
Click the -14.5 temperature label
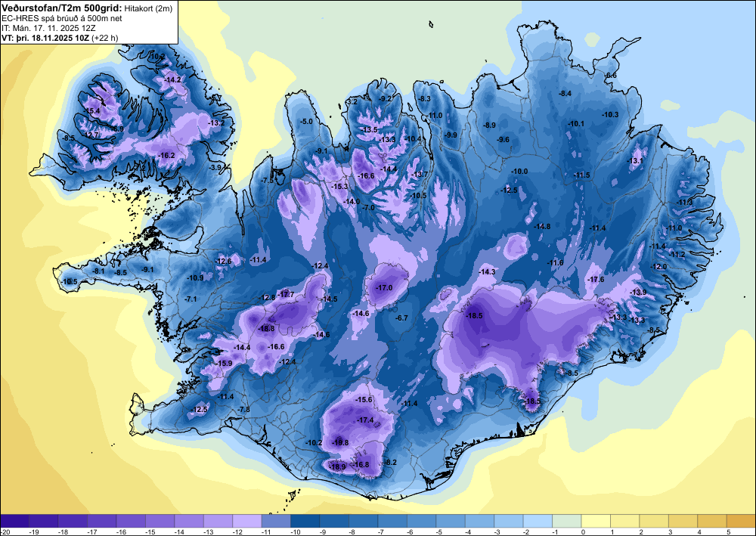pyautogui.click(x=330, y=299)
